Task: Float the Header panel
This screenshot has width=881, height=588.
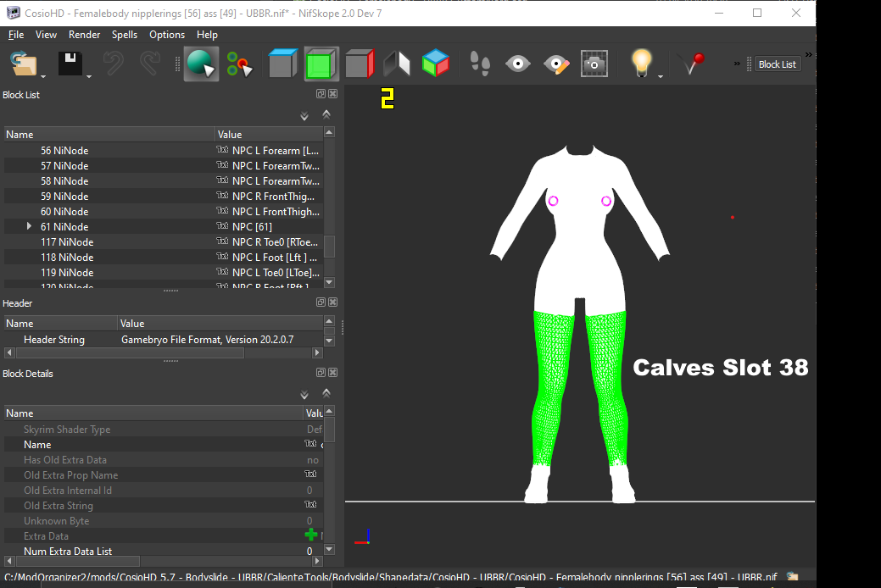Action: pos(321,302)
